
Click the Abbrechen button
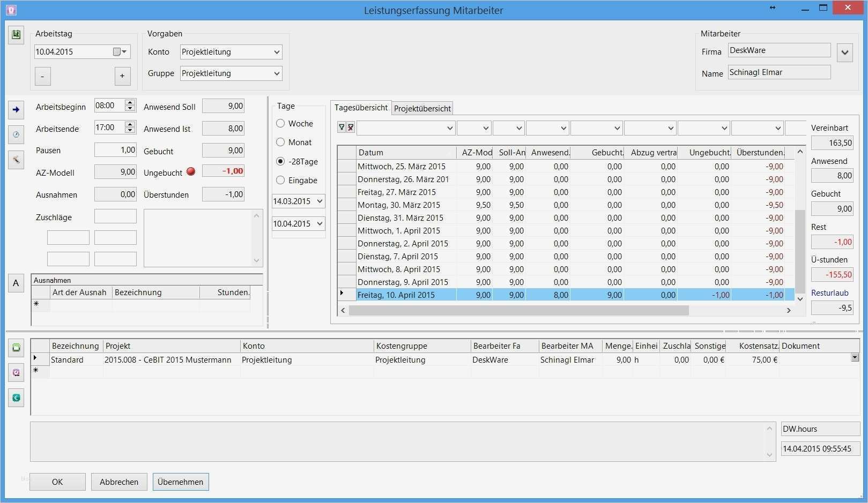tap(119, 482)
